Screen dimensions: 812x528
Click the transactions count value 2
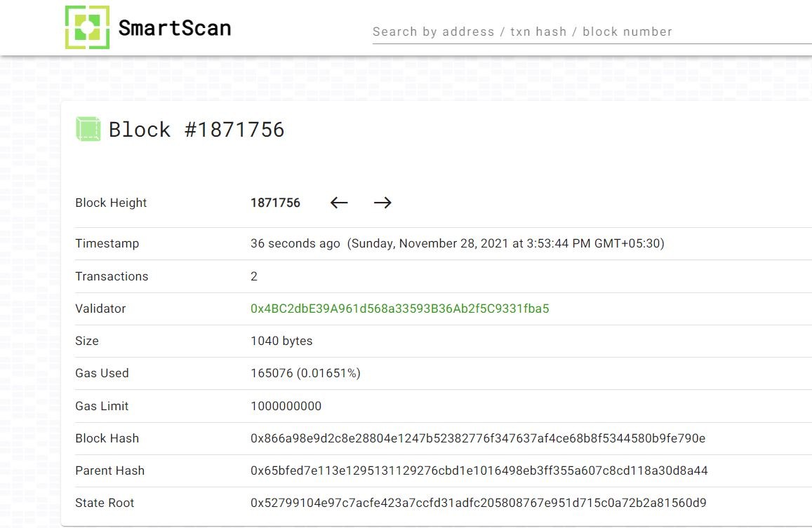(x=254, y=276)
